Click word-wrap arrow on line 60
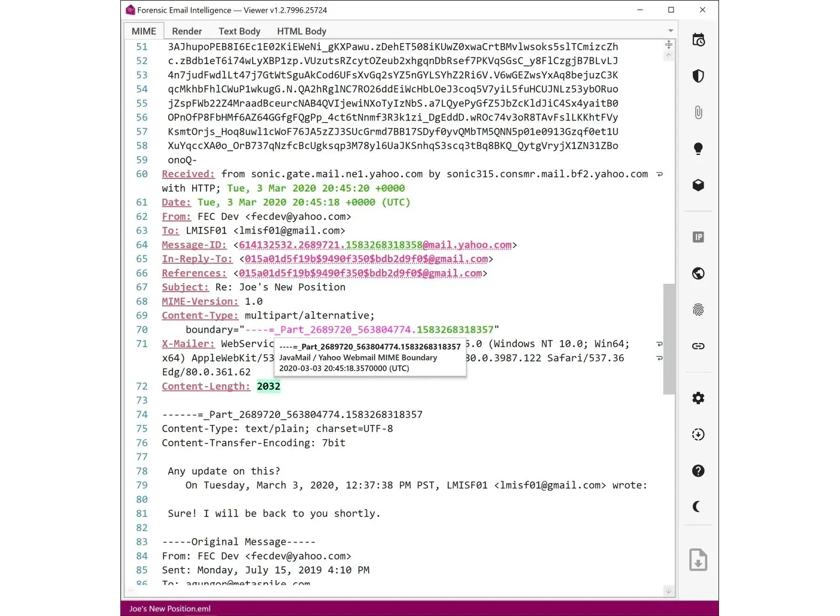The image size is (840, 616). point(659,174)
